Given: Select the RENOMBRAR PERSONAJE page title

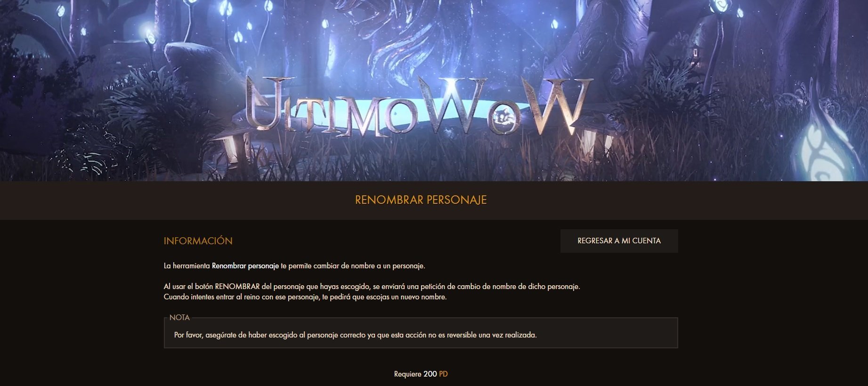Looking at the screenshot, I should 421,200.
